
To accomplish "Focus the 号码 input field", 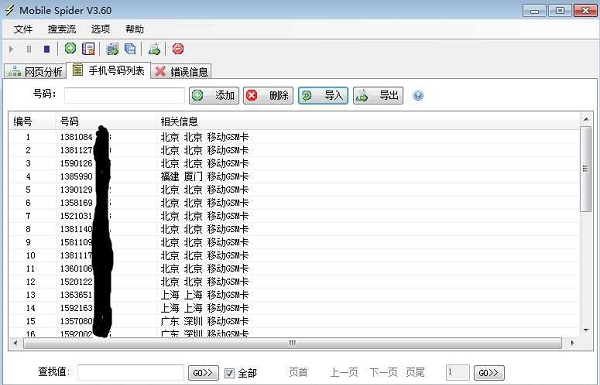I will click(124, 95).
